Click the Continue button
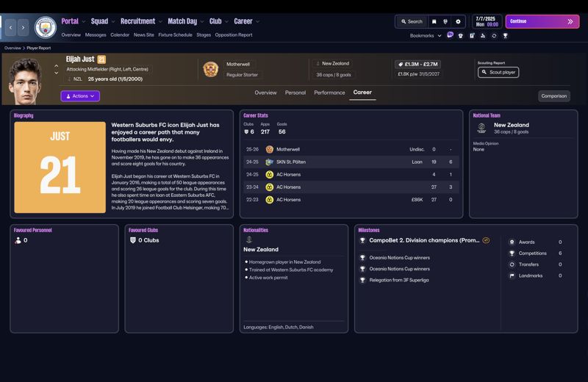This screenshot has width=588, height=382. (x=542, y=21)
